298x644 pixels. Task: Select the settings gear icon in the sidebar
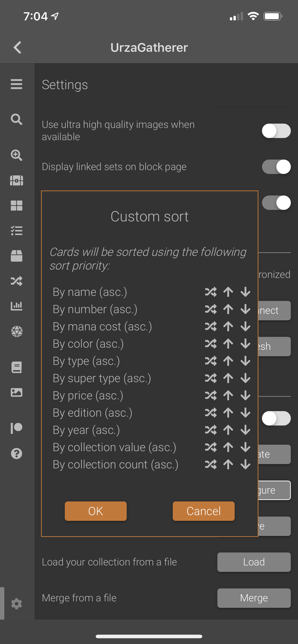coord(17,604)
